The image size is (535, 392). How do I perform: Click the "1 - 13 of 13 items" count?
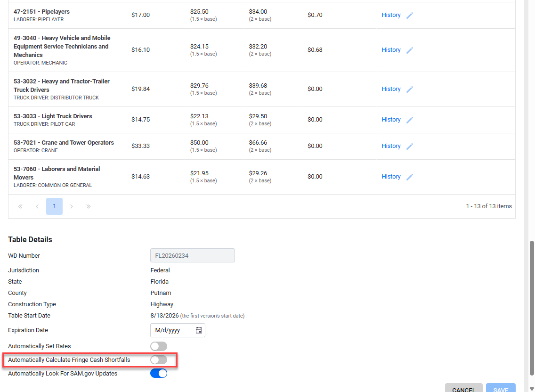(x=488, y=206)
